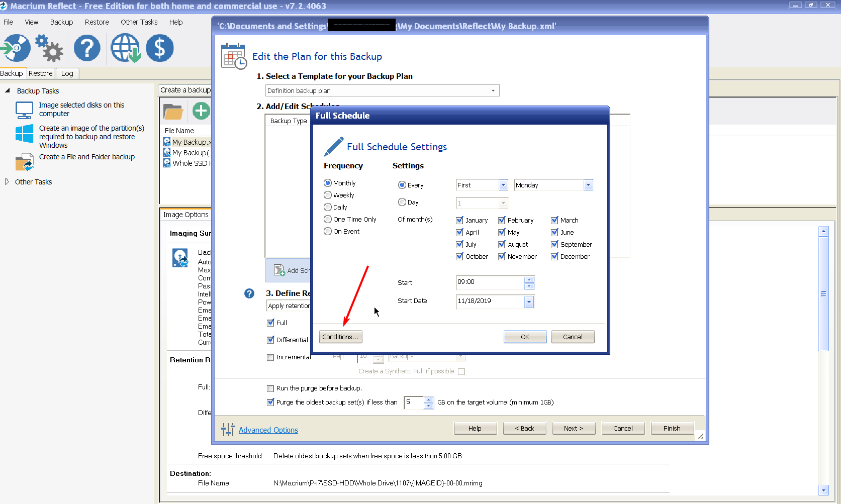Click the Conditions... button
Screen dimensions: 841x504
click(340, 337)
